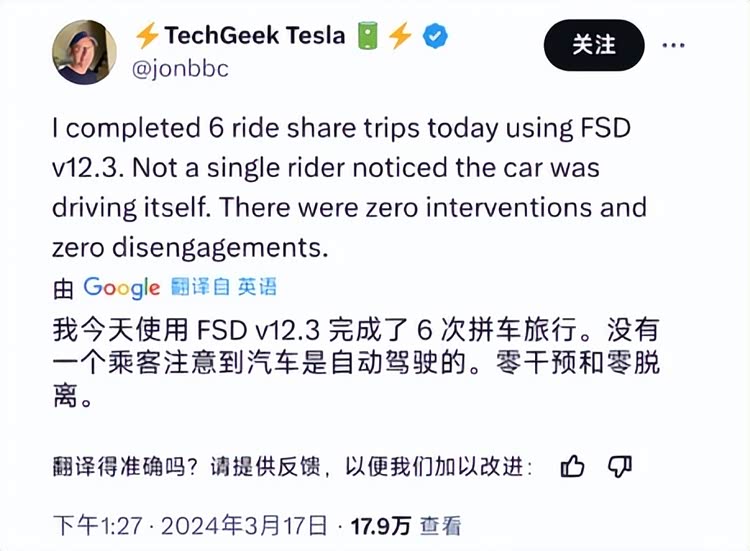The image size is (750, 551).
Task: Click the thumbs down feedback icon
Action: tap(621, 465)
